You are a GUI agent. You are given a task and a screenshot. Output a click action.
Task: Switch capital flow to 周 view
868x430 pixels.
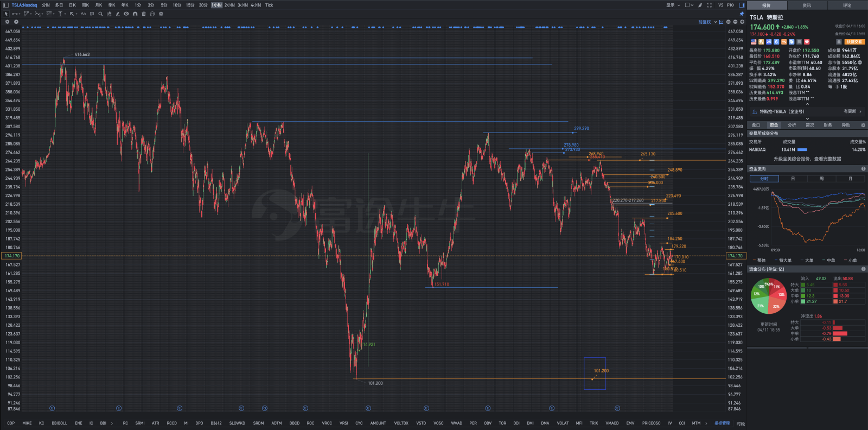pyautogui.click(x=821, y=179)
